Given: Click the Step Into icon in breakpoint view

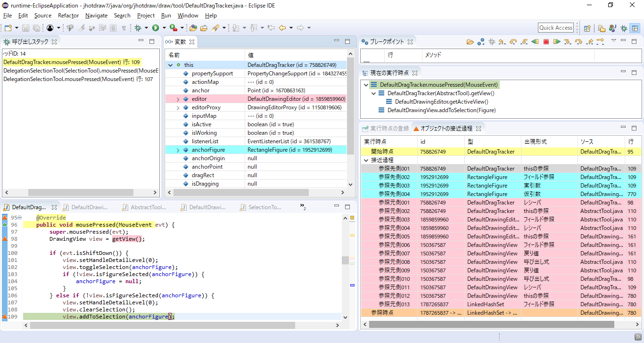Looking at the screenshot, I should pyautogui.click(x=568, y=41).
